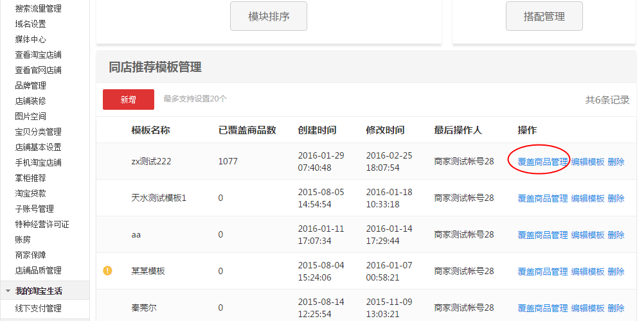The image size is (644, 321).
Task: Click the 创建时间 column header
Action: [317, 130]
